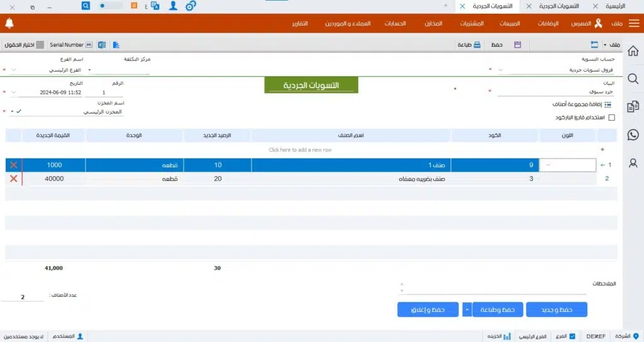The image size is (644, 342).
Task: Expand the حفظ وطباعة split arrow
Action: [x=467, y=309]
